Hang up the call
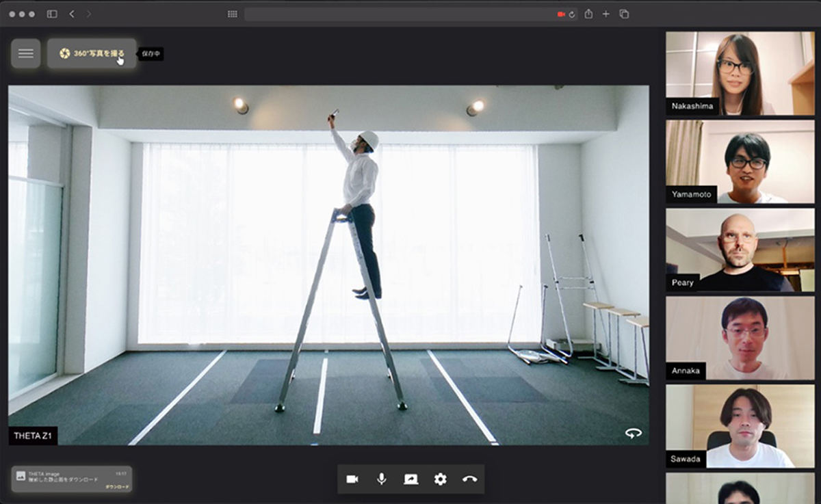 point(469,479)
